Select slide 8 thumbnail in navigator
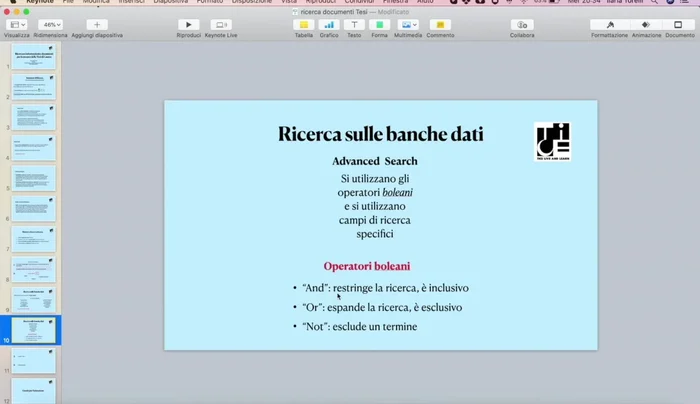Image resolution: width=700 pixels, height=404 pixels. pyautogui.click(x=33, y=269)
